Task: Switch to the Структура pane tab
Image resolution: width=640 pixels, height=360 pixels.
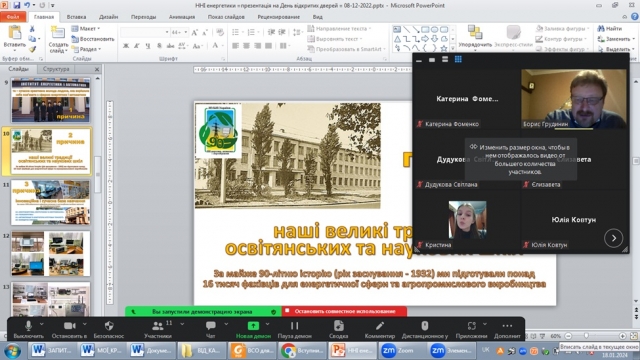Action: (x=56, y=69)
